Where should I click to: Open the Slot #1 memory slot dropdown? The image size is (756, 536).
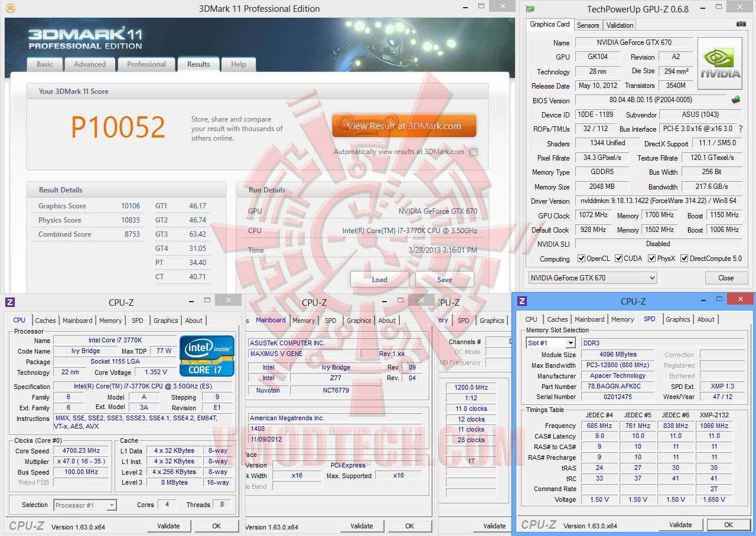[550, 343]
